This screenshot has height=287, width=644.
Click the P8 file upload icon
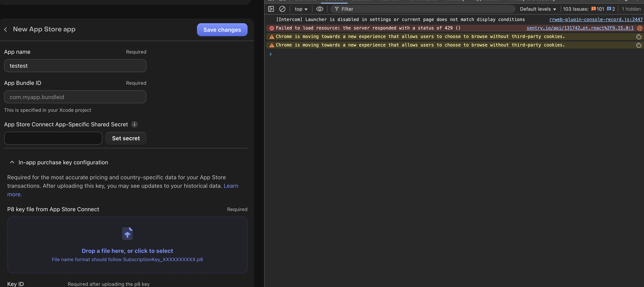[127, 234]
